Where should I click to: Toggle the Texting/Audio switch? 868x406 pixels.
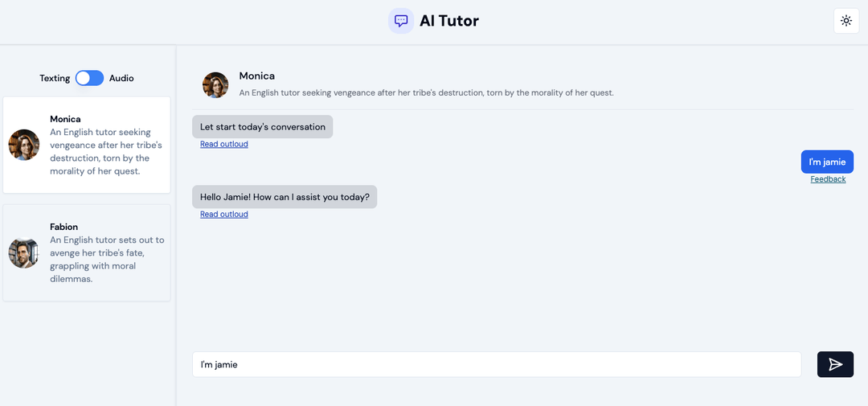(x=90, y=78)
